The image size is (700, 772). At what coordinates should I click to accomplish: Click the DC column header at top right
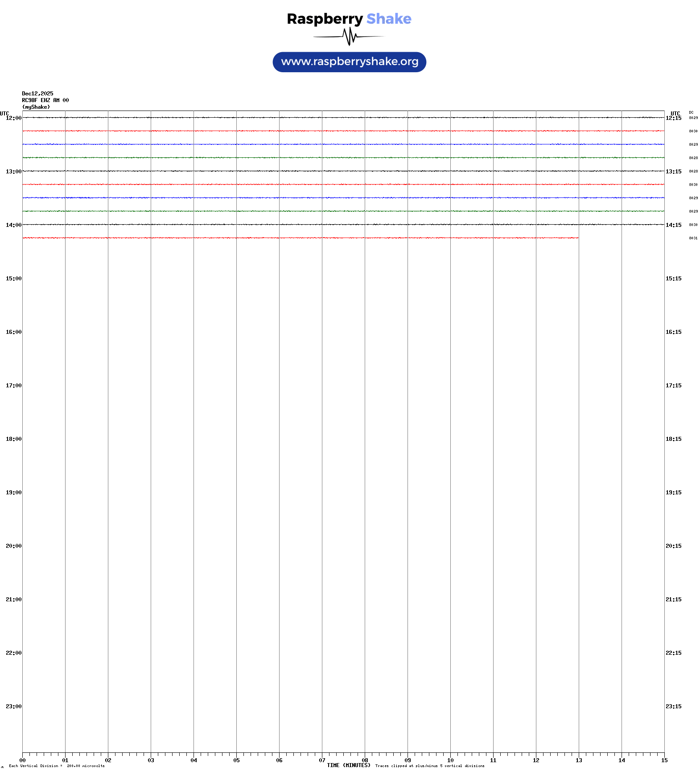(691, 112)
